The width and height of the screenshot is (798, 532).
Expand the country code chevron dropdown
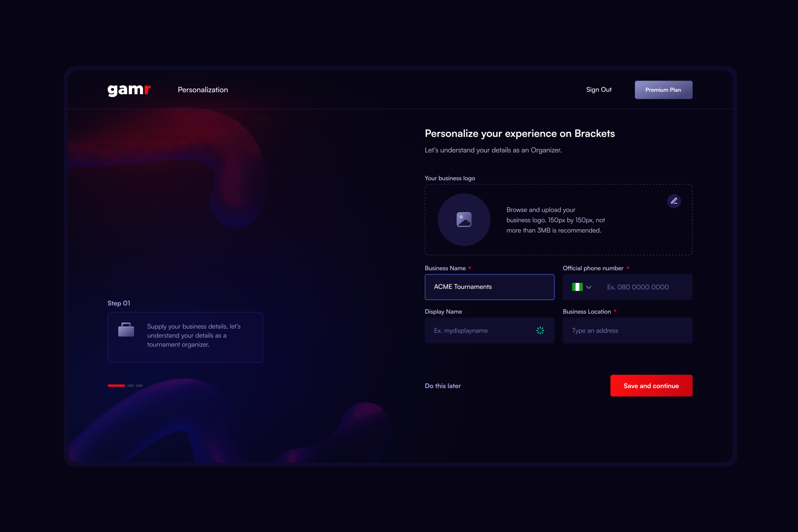point(589,287)
